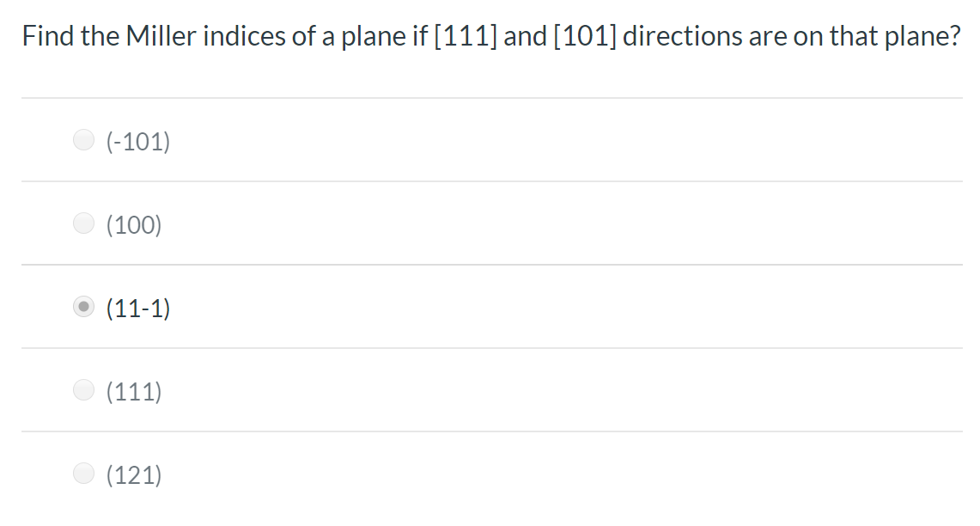Click the (-101) option label text

137,140
